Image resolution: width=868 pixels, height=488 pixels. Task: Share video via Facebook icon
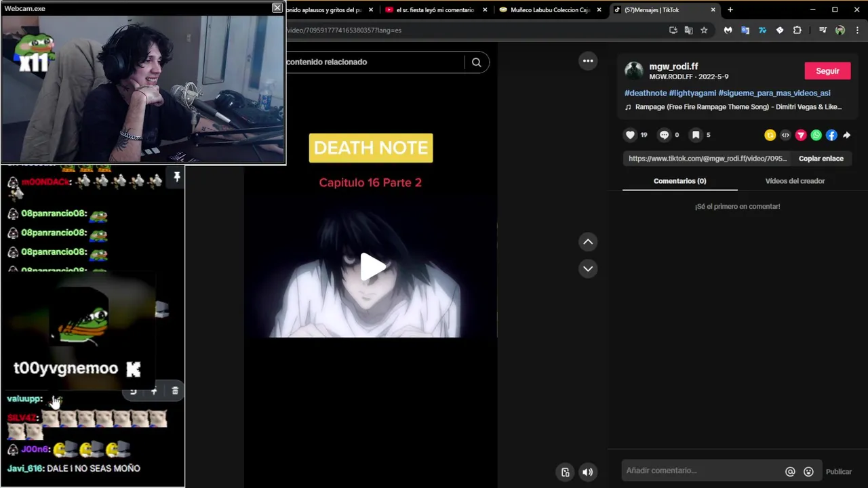(831, 136)
